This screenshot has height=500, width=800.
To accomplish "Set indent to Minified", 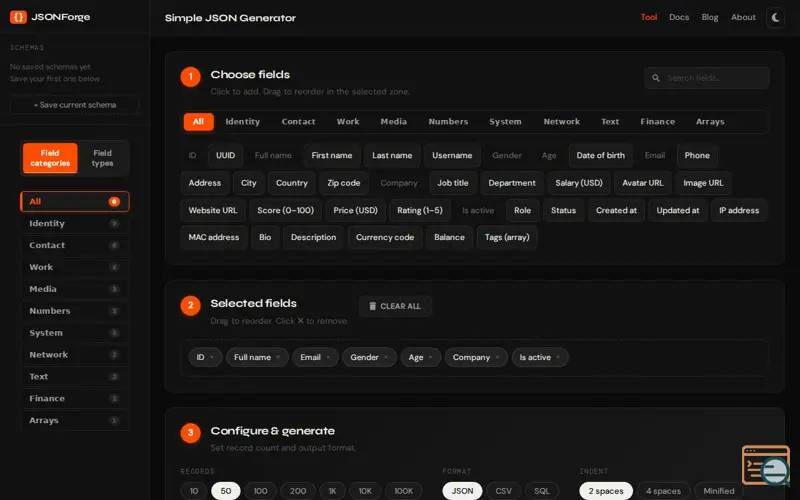I will pyautogui.click(x=719, y=491).
